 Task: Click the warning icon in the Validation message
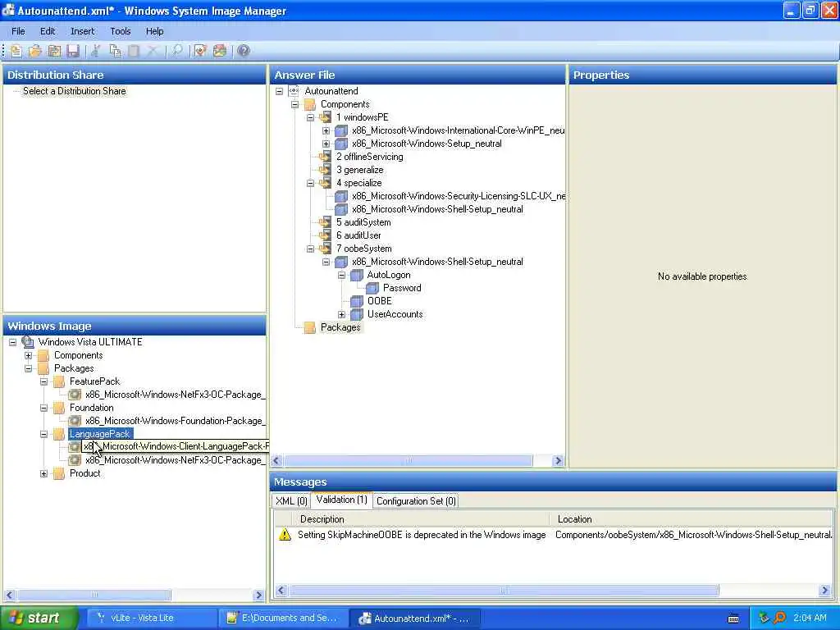tap(285, 535)
